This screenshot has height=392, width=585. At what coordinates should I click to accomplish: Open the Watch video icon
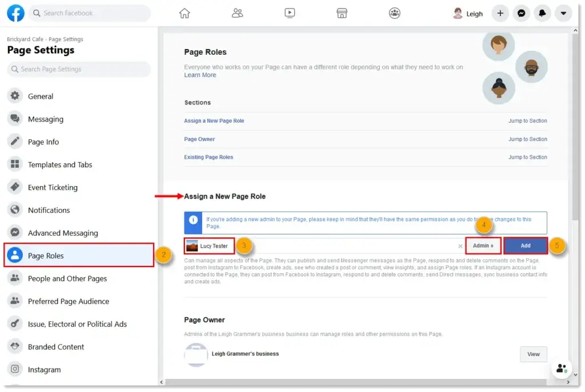pos(290,14)
